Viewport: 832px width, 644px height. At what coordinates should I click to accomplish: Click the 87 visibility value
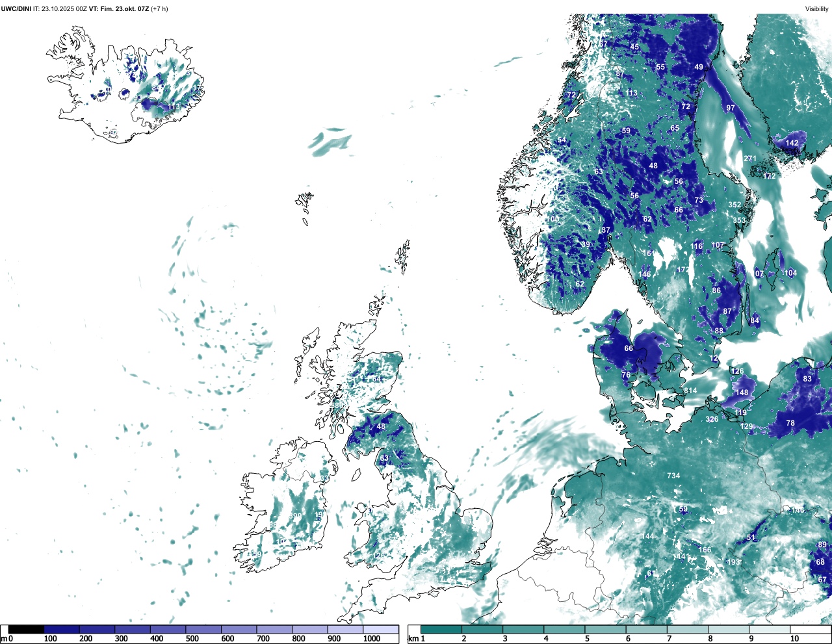coord(727,311)
